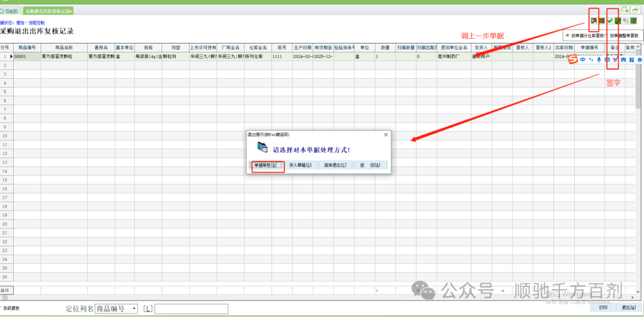644x317 pixels.
Task: Open help with the blue question icon
Action: click(633, 20)
